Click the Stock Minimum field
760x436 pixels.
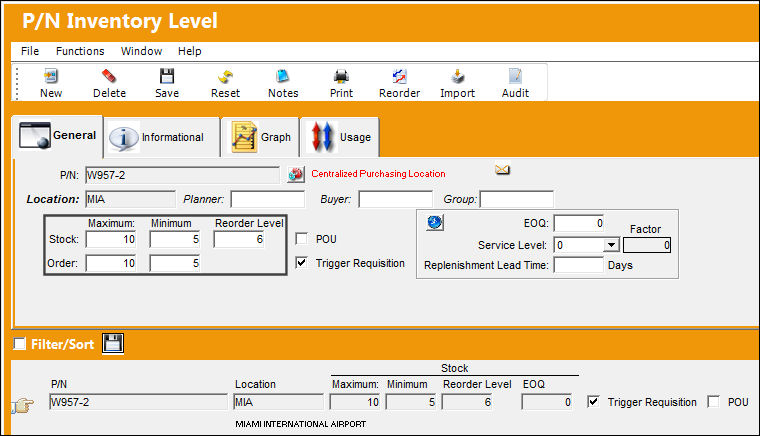point(175,239)
